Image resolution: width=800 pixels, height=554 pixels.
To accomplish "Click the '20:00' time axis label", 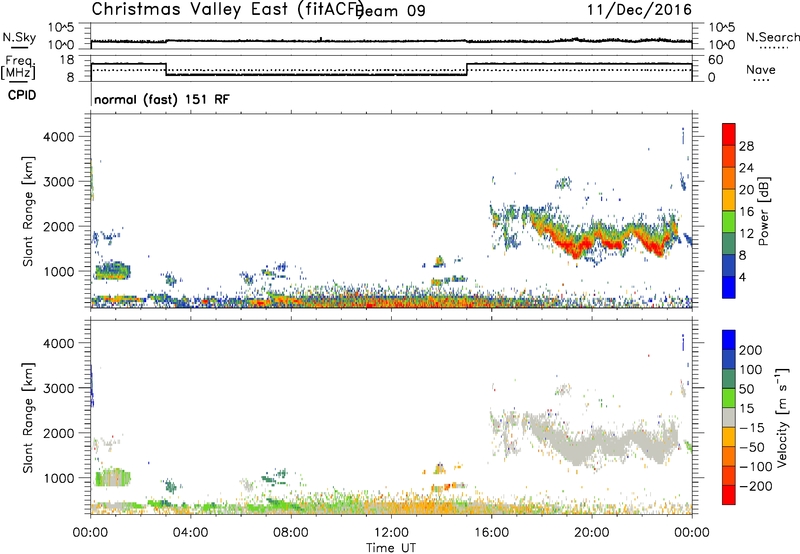I will click(592, 533).
